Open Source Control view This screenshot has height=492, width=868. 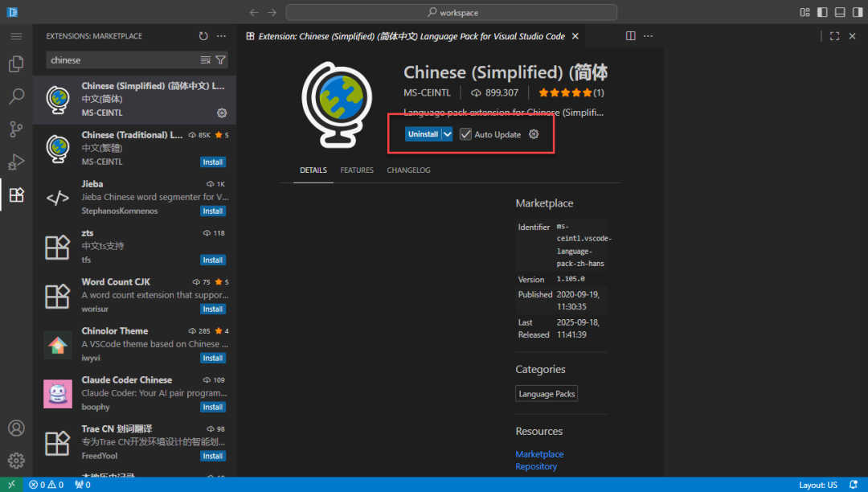click(x=16, y=129)
